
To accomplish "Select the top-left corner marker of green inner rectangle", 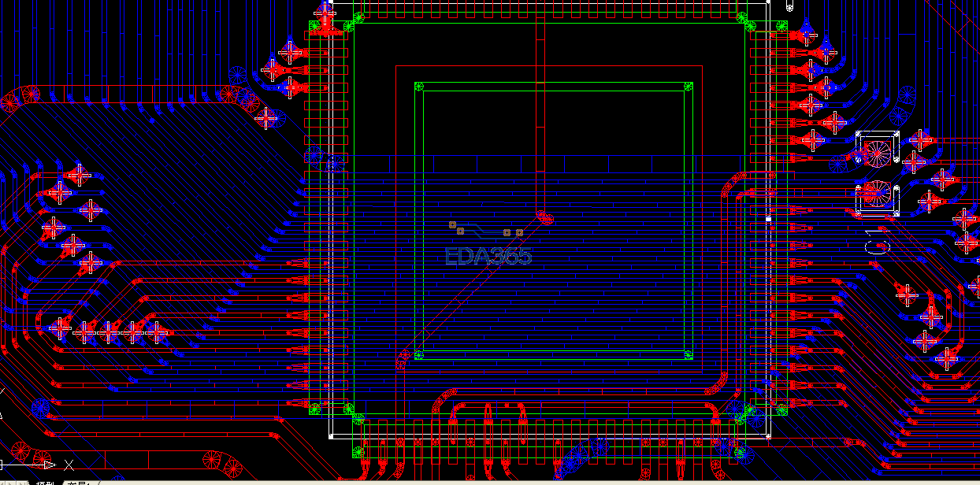I will pyautogui.click(x=419, y=87).
